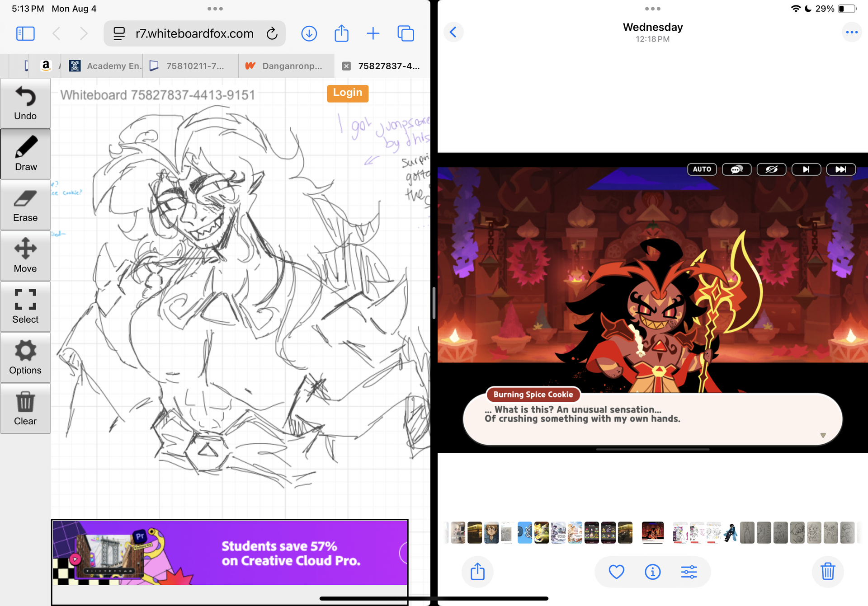Viewport: 868px width, 606px height.
Task: Open a new Safari tab
Action: (373, 33)
